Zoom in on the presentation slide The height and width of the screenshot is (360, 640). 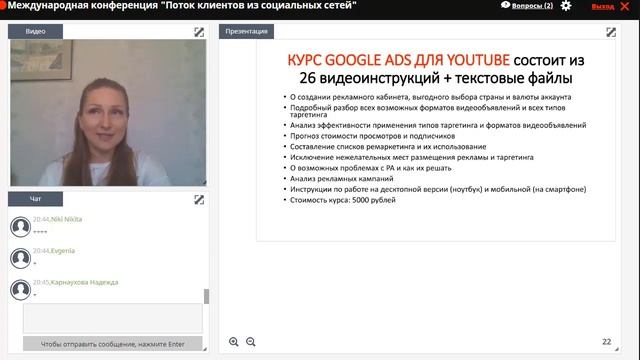click(x=233, y=342)
